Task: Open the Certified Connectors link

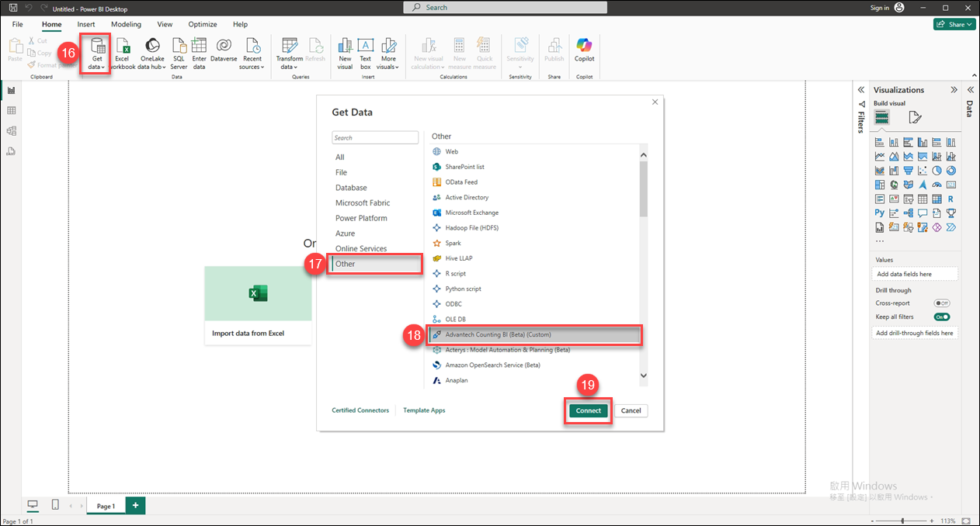Action: (360, 410)
